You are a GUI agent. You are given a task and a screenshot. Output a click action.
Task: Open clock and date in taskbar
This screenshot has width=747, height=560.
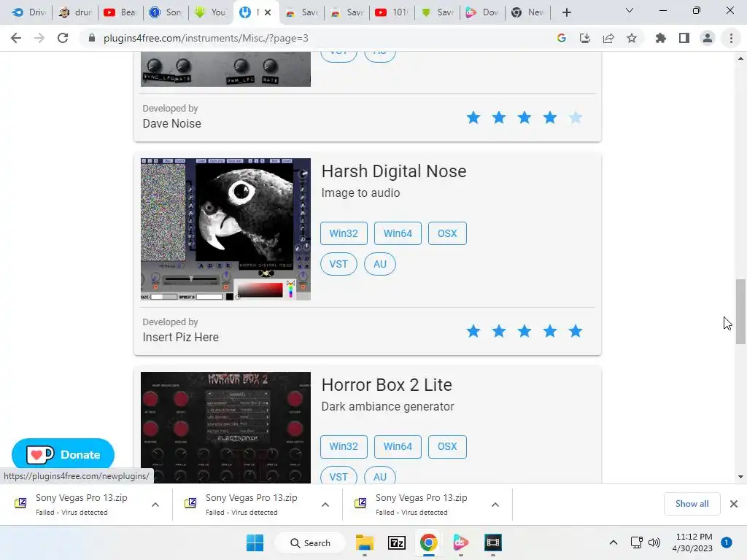coord(692,542)
